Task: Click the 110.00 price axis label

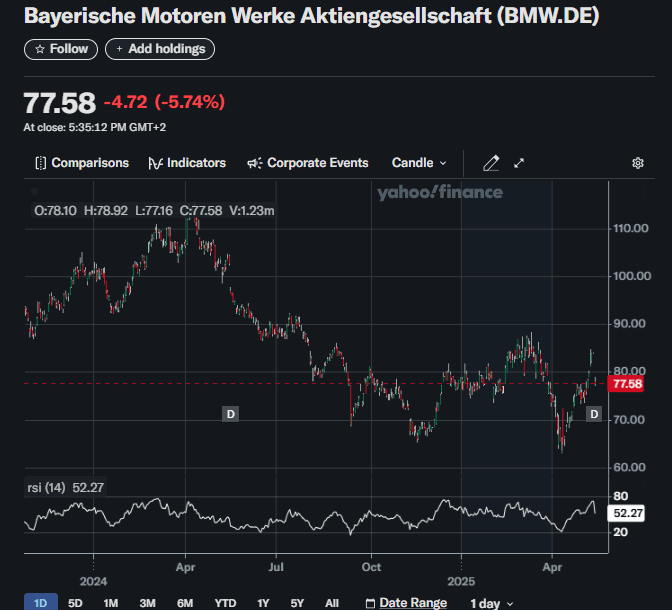Action: pyautogui.click(x=631, y=228)
